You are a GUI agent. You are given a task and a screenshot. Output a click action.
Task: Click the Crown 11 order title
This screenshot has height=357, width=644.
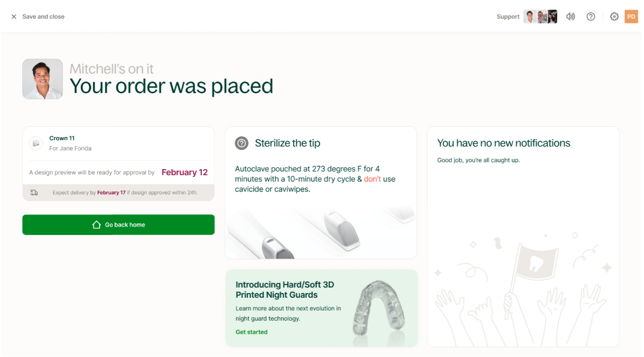tap(62, 138)
